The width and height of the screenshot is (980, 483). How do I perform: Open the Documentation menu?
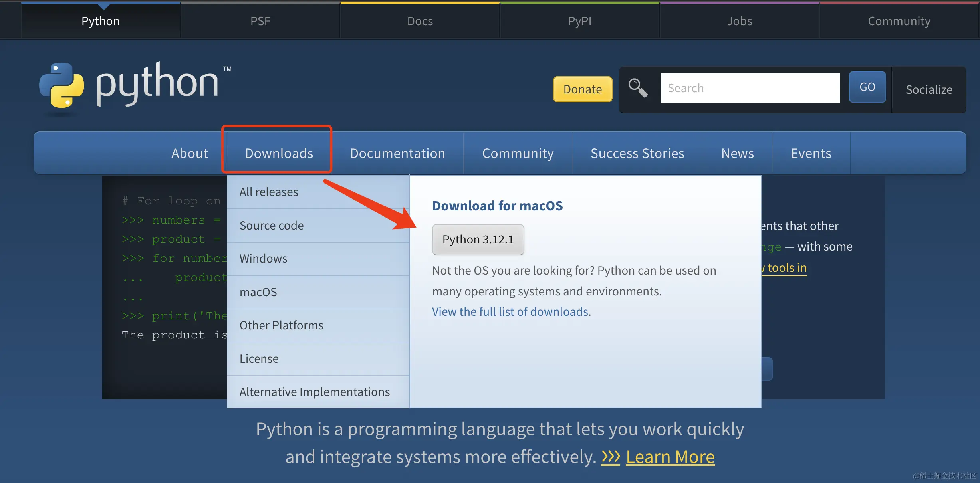coord(397,153)
